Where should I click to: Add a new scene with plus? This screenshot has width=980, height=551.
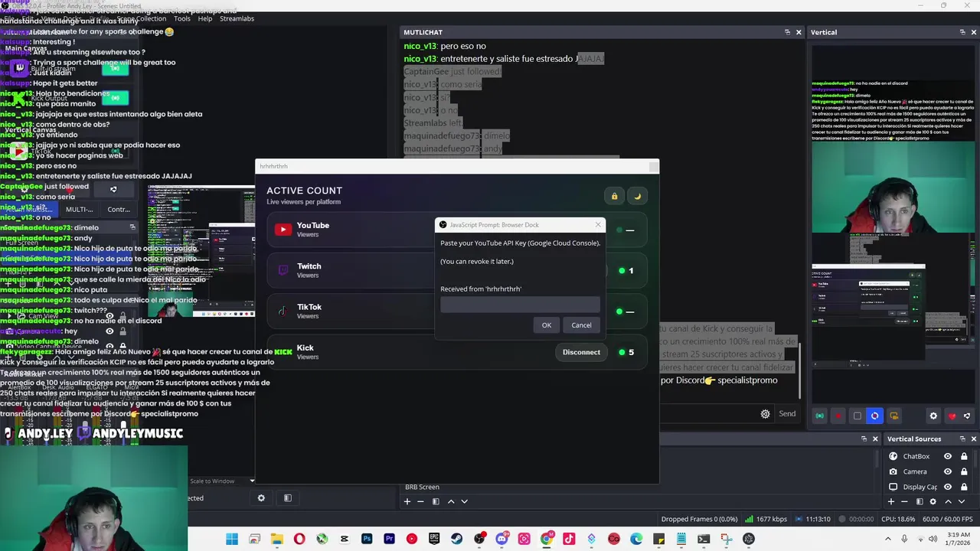[407, 501]
